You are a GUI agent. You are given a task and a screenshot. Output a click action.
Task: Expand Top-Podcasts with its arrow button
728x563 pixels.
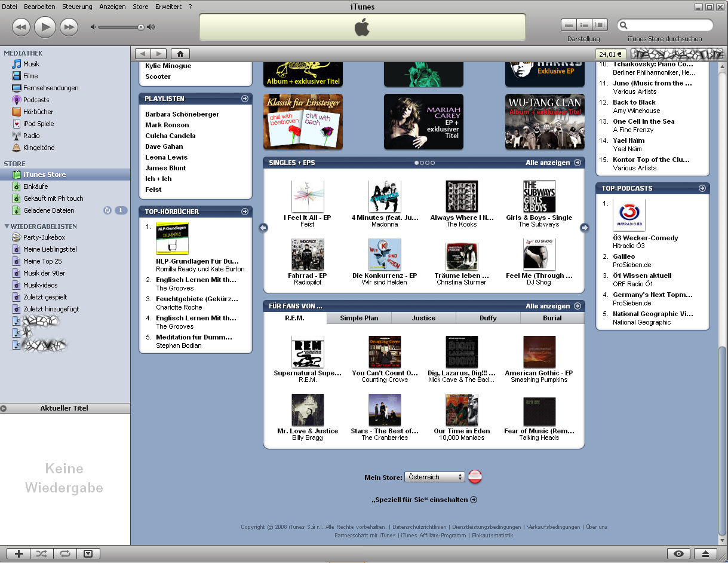[702, 188]
